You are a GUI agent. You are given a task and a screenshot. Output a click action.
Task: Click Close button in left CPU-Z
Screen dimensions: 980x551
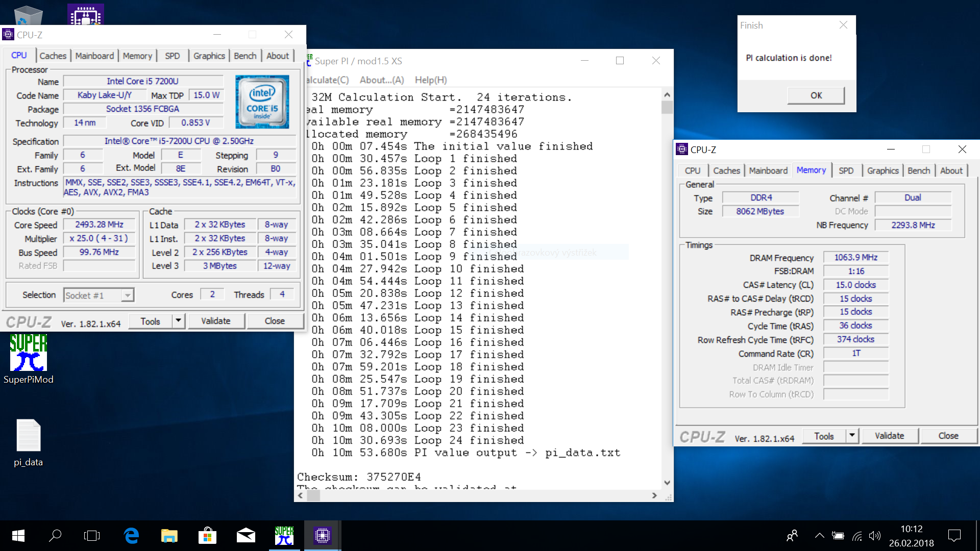[x=275, y=321]
